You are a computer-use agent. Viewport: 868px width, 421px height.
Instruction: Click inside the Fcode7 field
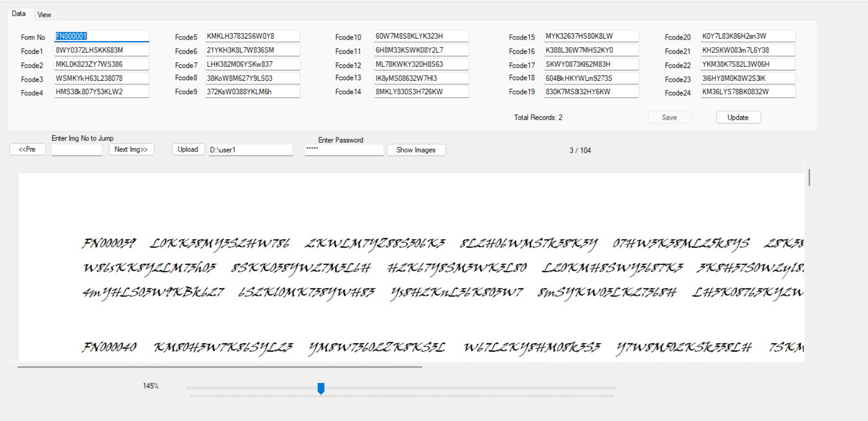(252, 65)
